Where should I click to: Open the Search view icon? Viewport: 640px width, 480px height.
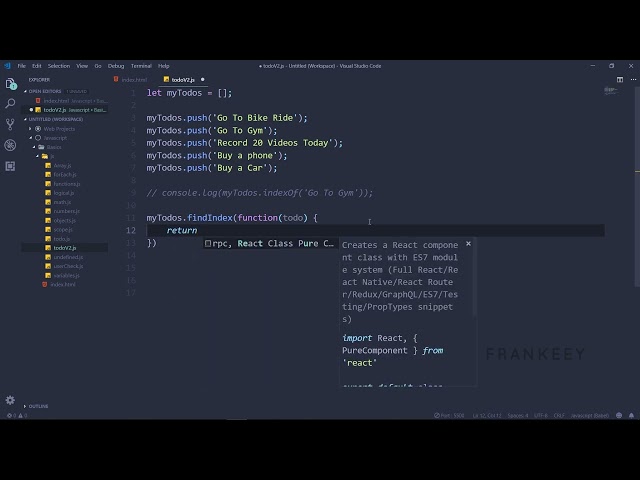(x=10, y=104)
